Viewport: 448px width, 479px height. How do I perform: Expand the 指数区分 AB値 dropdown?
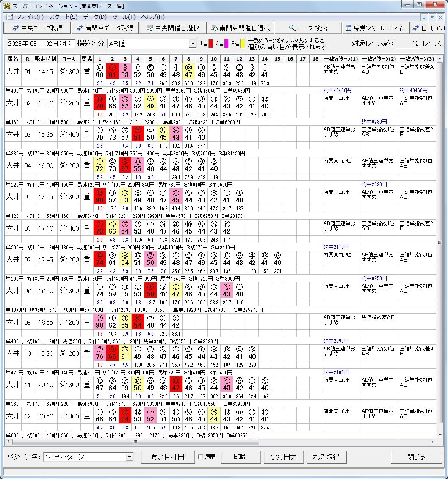[x=193, y=44]
